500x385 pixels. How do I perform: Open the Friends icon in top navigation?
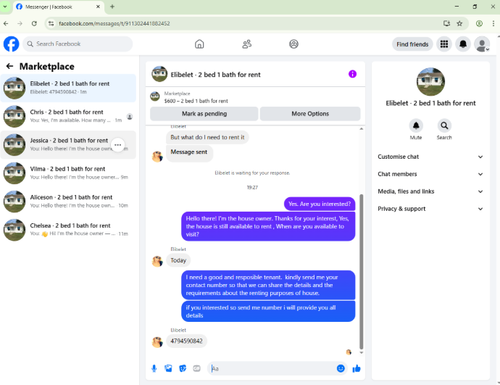(x=247, y=44)
